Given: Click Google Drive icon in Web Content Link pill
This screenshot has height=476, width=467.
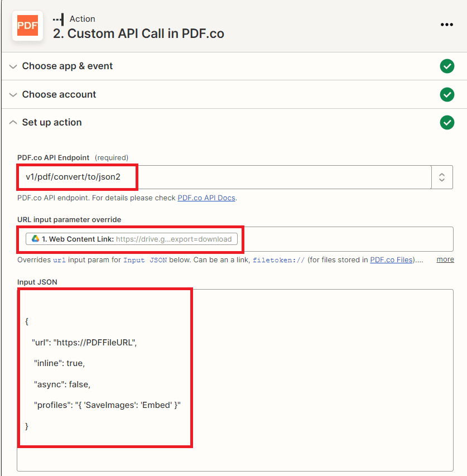Looking at the screenshot, I should pyautogui.click(x=35, y=239).
